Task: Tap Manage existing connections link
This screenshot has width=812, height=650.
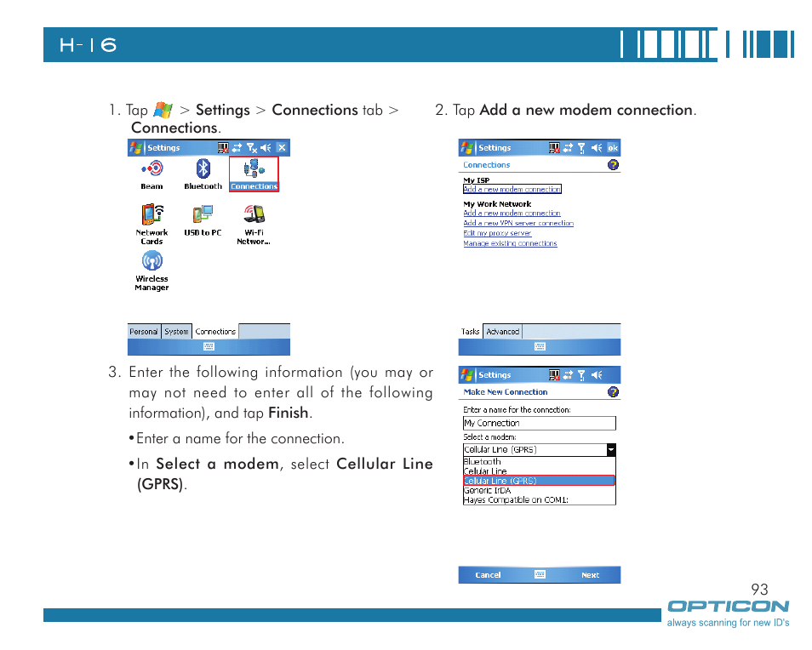Action: [510, 243]
